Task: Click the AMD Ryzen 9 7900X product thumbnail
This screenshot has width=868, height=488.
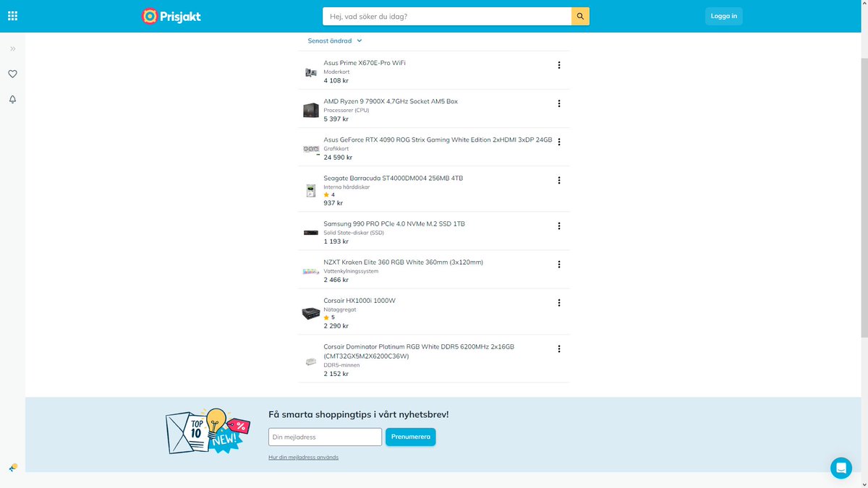Action: coord(311,111)
